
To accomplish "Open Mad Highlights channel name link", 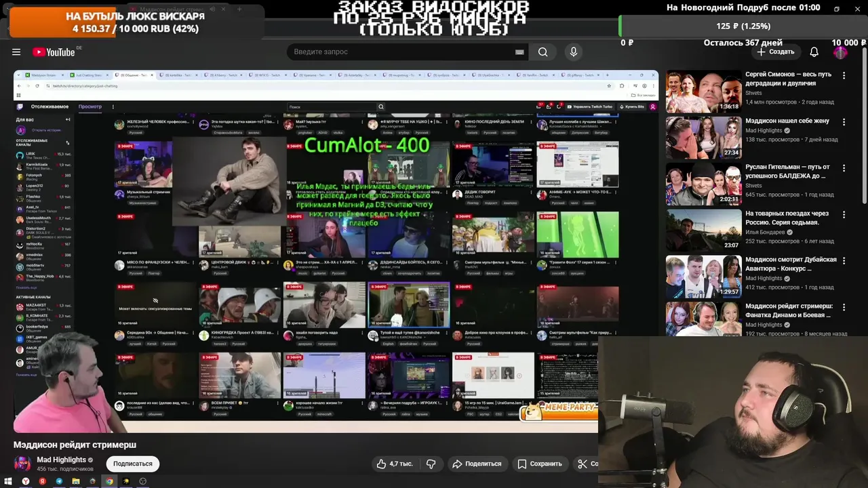I will click(61, 460).
